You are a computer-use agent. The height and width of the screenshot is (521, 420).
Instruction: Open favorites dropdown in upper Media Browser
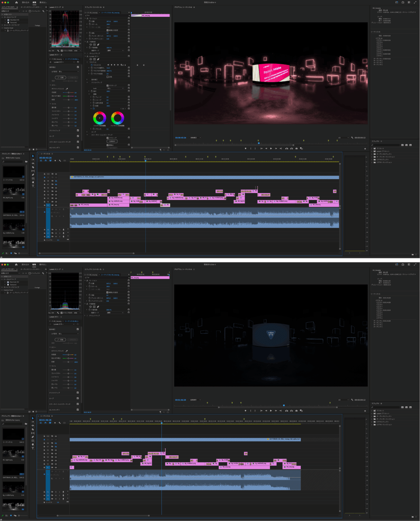coord(10,11)
